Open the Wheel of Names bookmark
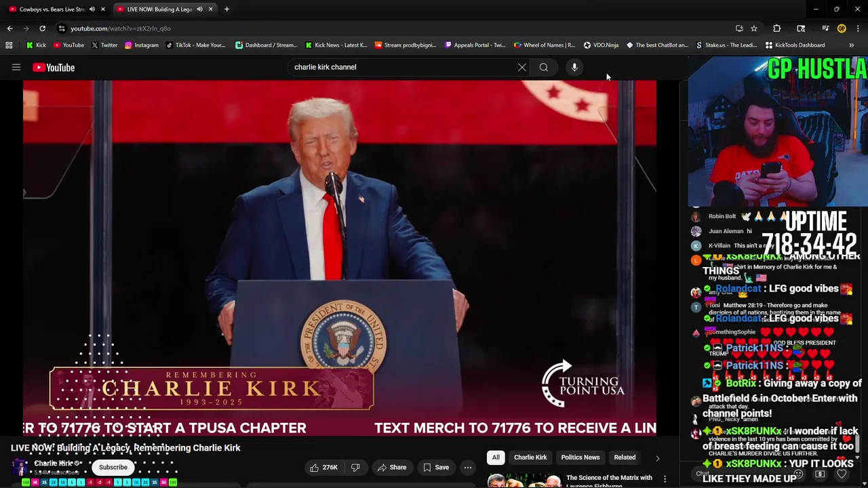This screenshot has height=488, width=868. (x=544, y=45)
